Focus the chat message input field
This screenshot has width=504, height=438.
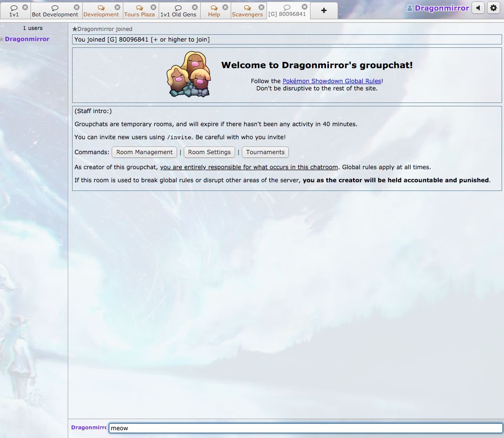[306, 428]
